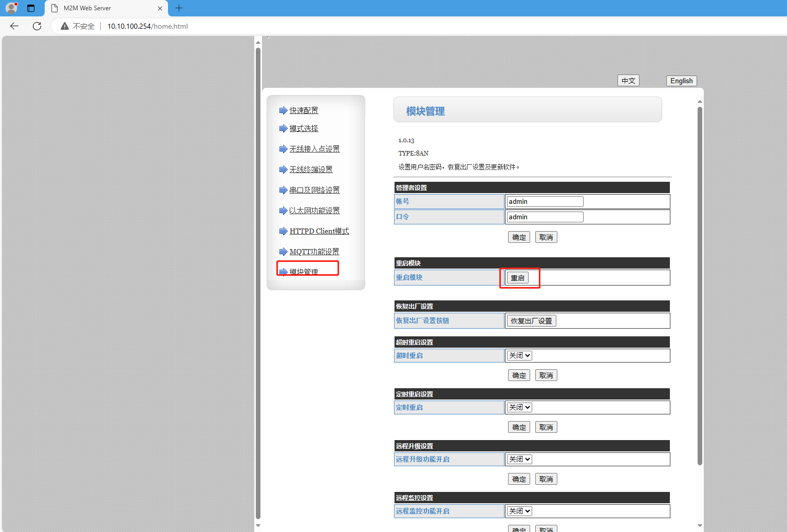Click blue arrow icon beside HTTPD Client模式
The height and width of the screenshot is (532, 787).
[x=283, y=231]
